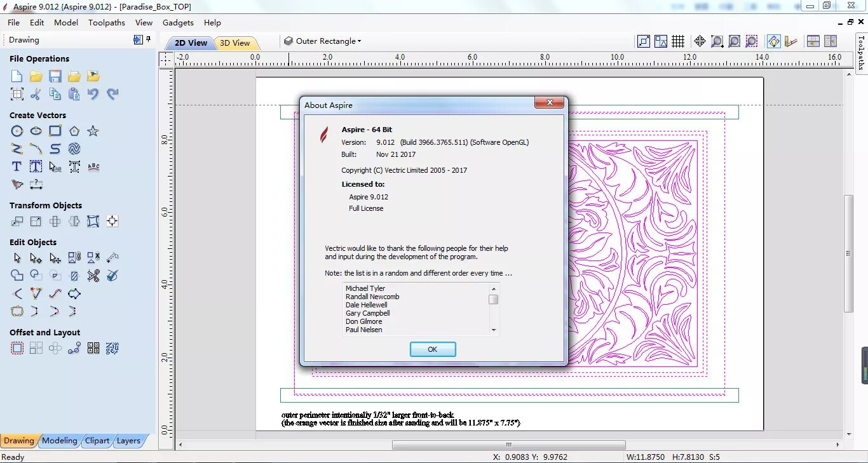Viewport: 868px width, 463px height.
Task: Open the Dimension measurement tool
Action: [36, 185]
